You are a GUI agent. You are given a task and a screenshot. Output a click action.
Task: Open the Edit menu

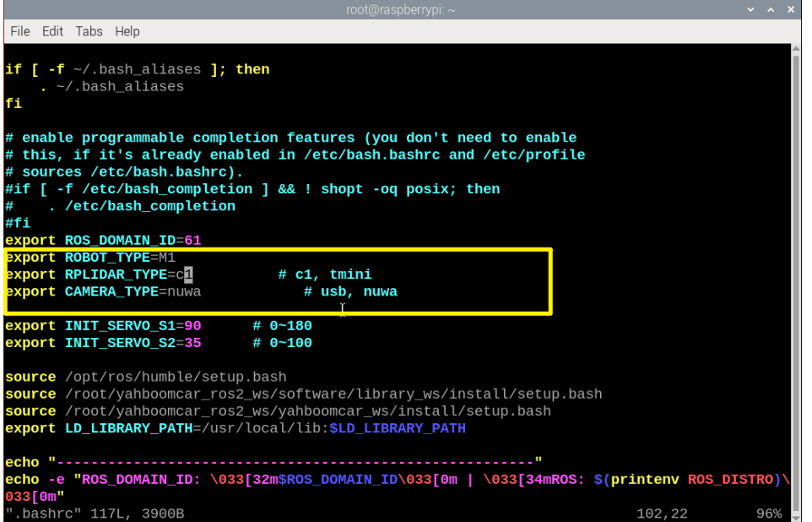(52, 31)
